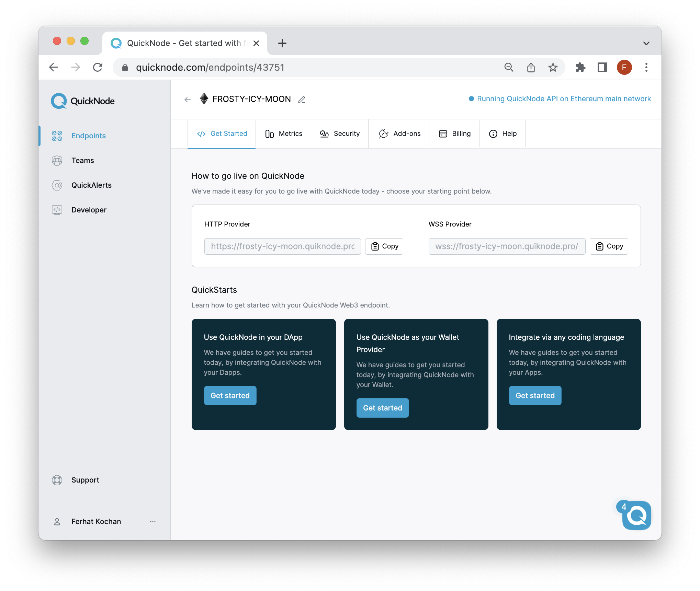
Task: Click the Support sidebar icon
Action: point(56,479)
